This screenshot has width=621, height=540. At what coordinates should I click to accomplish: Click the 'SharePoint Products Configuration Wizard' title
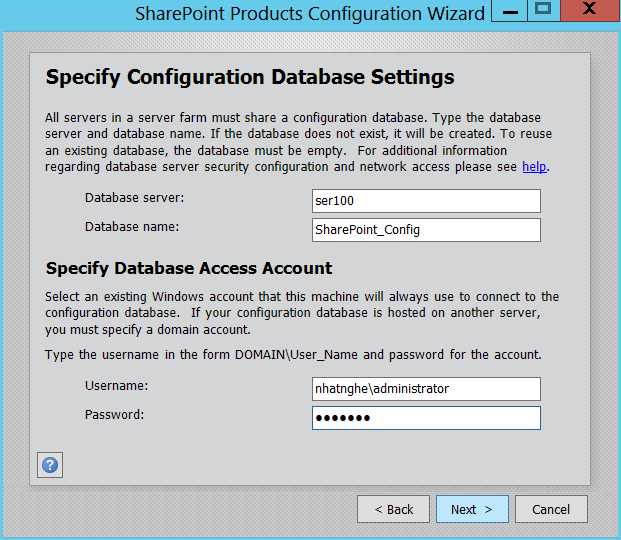click(x=310, y=14)
